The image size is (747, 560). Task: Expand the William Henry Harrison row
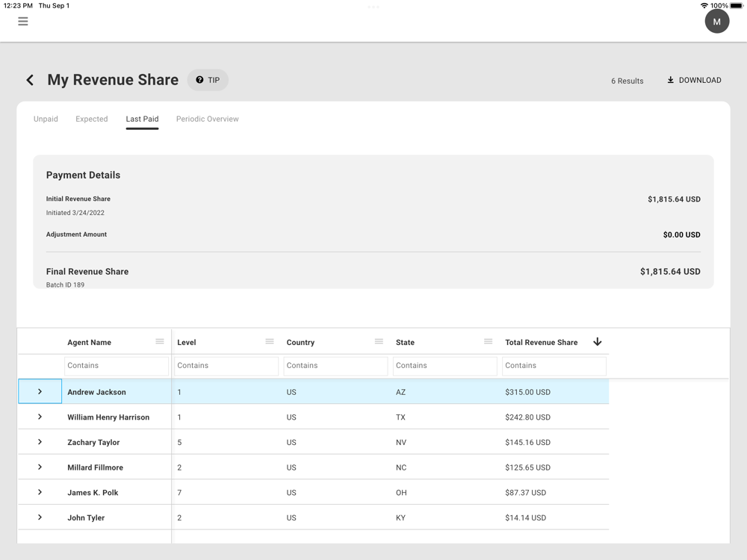(40, 417)
